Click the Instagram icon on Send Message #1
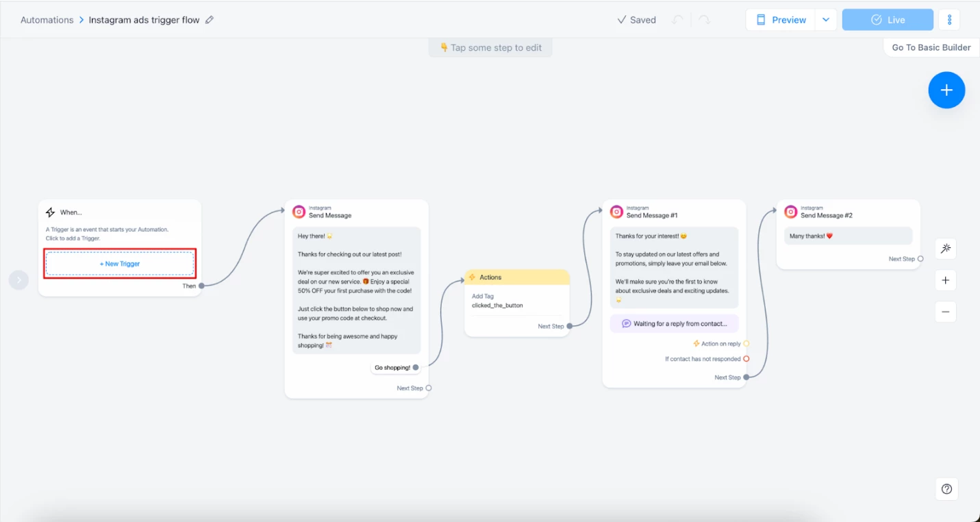This screenshot has width=980, height=522. [x=616, y=212]
